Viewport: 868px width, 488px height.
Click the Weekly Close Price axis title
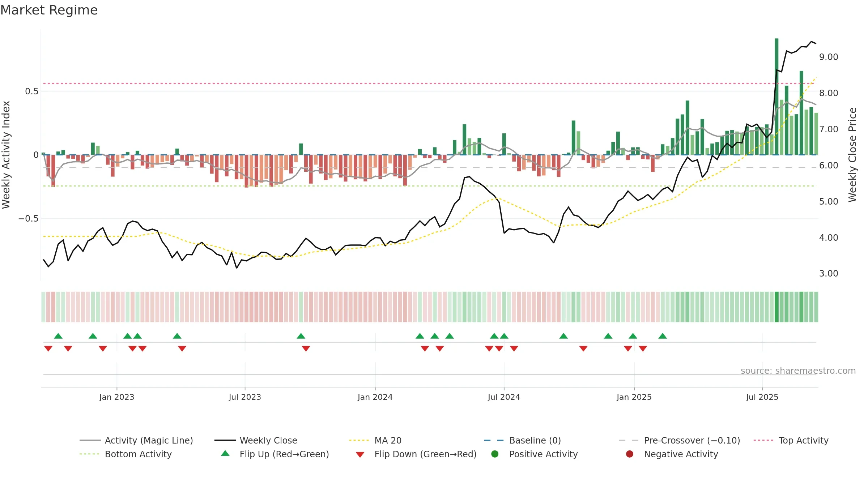tap(852, 155)
